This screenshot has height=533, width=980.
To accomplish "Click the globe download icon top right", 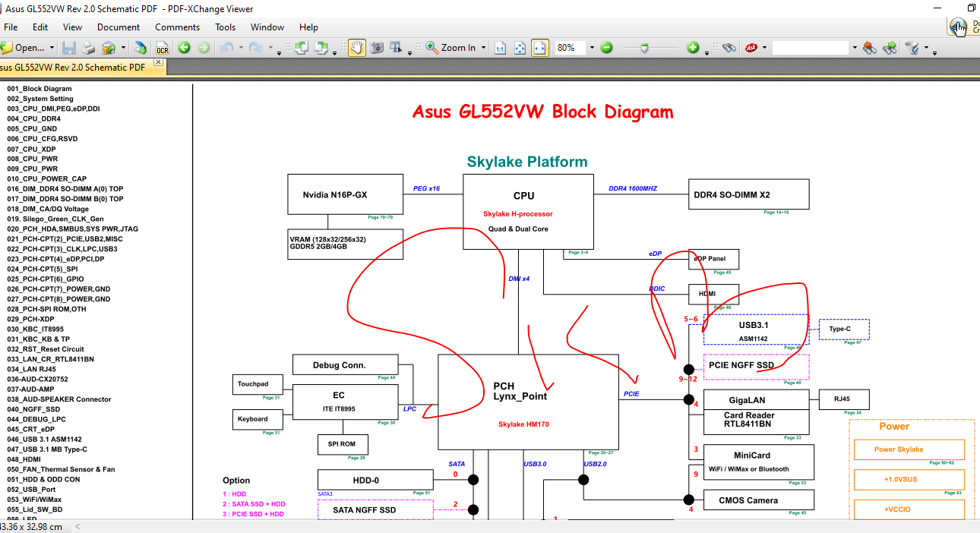I will (x=958, y=27).
